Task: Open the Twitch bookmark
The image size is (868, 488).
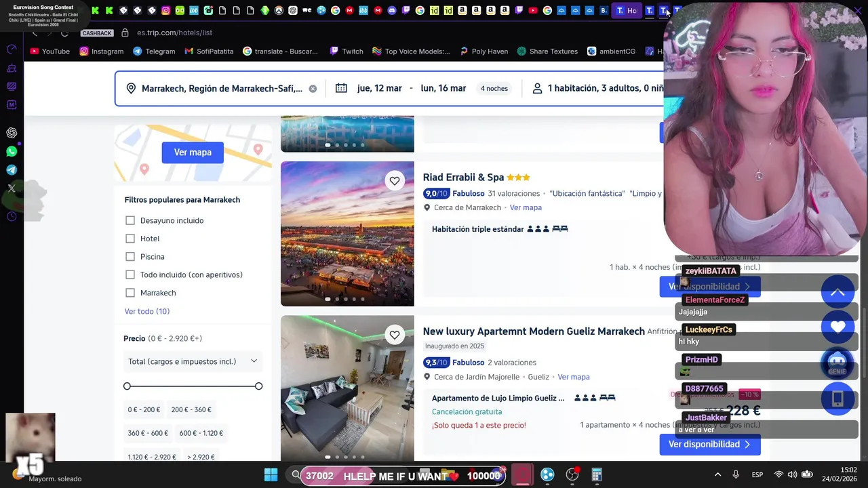Action: 346,51
